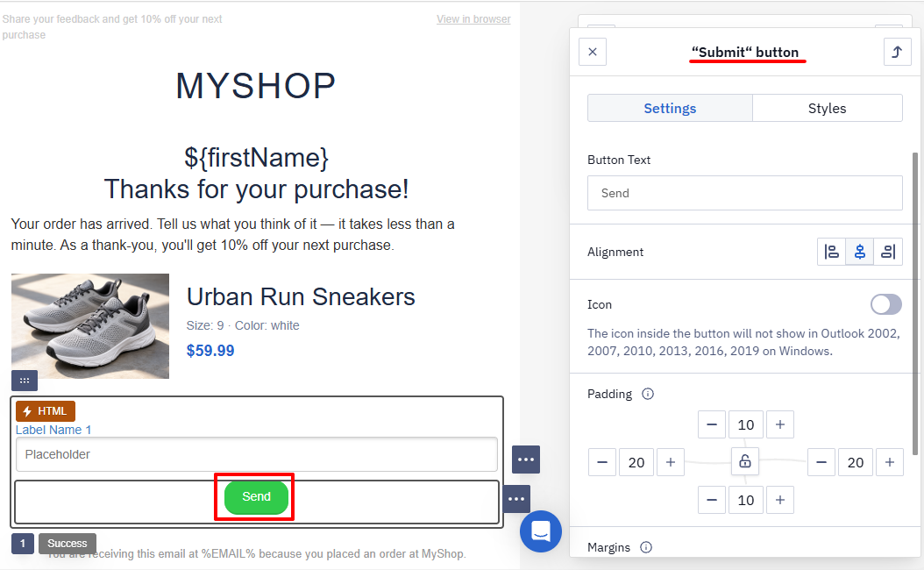Select the MYSHOP logo heading
The image size is (924, 570).
[x=256, y=85]
